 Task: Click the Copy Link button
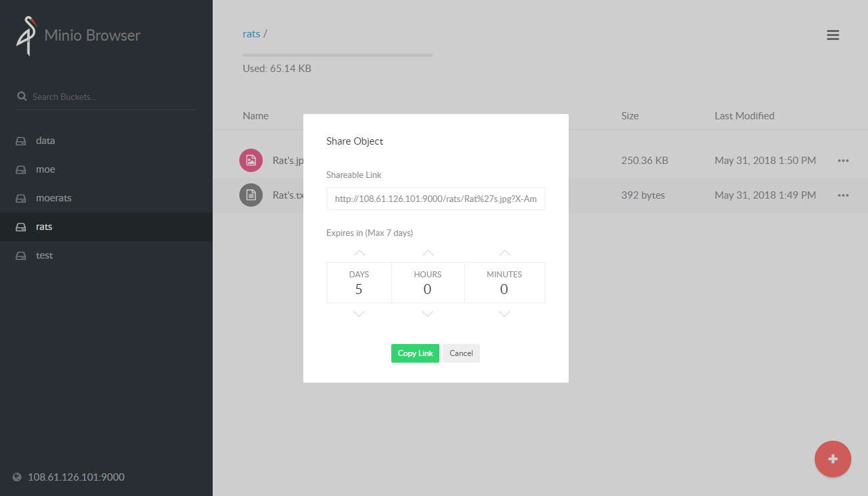pyautogui.click(x=415, y=353)
